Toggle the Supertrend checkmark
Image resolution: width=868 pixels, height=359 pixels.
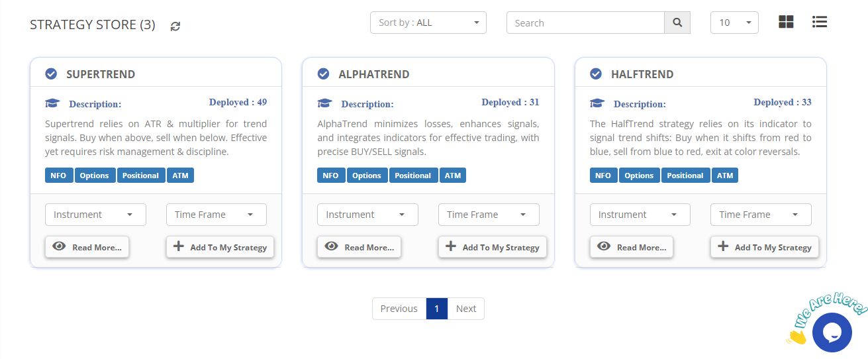click(x=51, y=74)
